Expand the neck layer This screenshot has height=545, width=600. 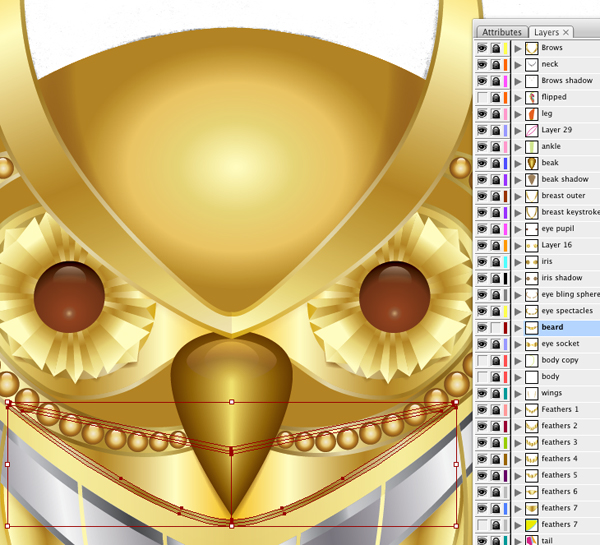(518, 65)
